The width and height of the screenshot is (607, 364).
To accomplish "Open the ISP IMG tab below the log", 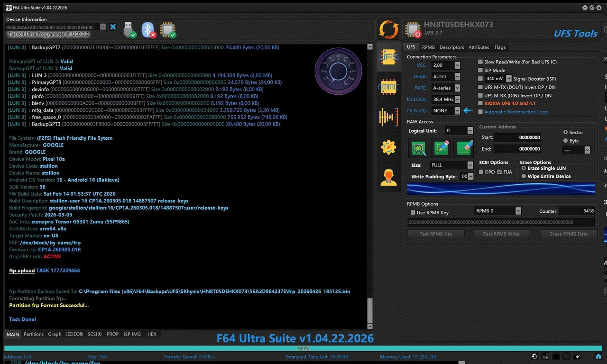I will [132, 334].
